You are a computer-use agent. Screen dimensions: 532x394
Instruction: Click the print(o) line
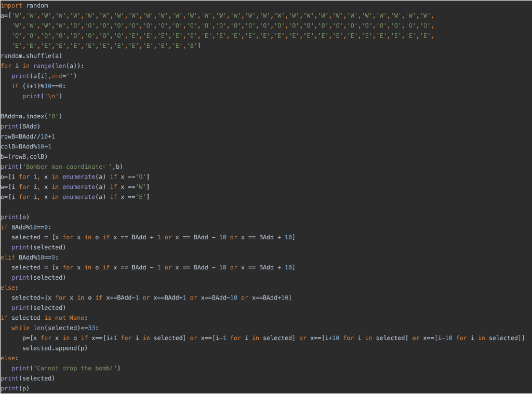pyautogui.click(x=15, y=216)
